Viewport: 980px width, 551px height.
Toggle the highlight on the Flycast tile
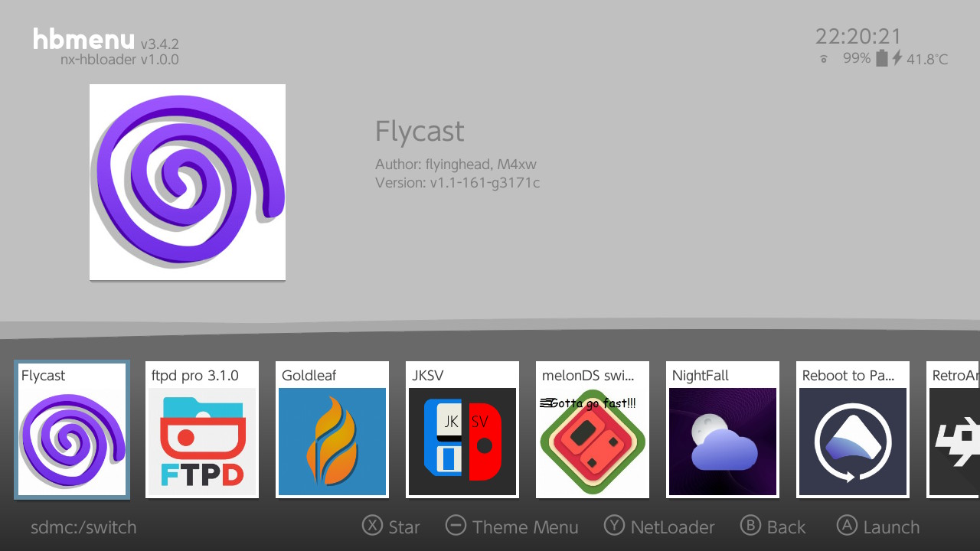(71, 430)
